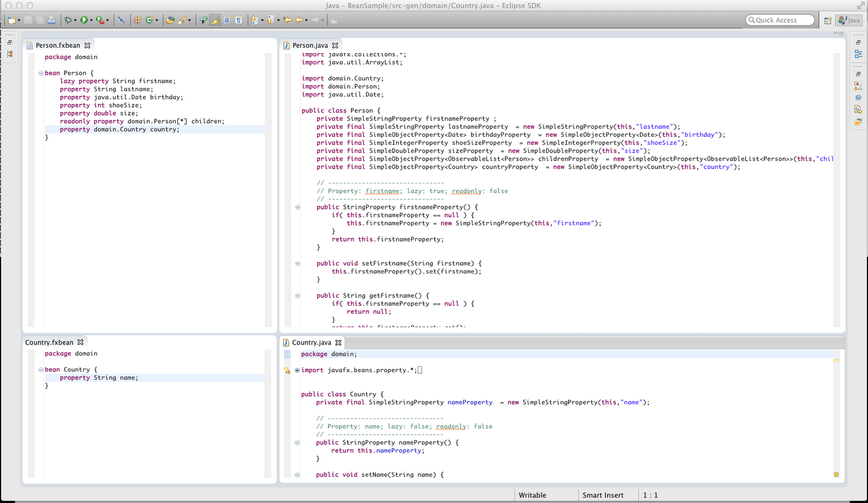Click the New Java Package icon

coord(137,20)
